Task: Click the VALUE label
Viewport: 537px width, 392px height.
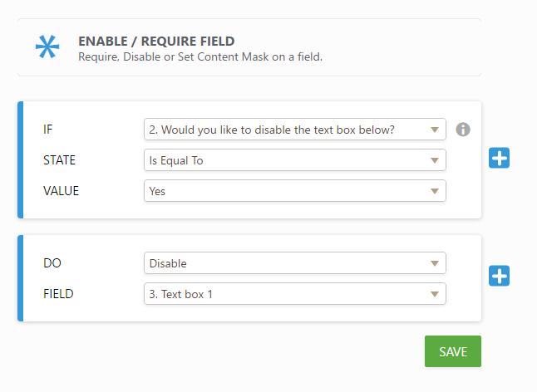Action: pyautogui.click(x=61, y=191)
